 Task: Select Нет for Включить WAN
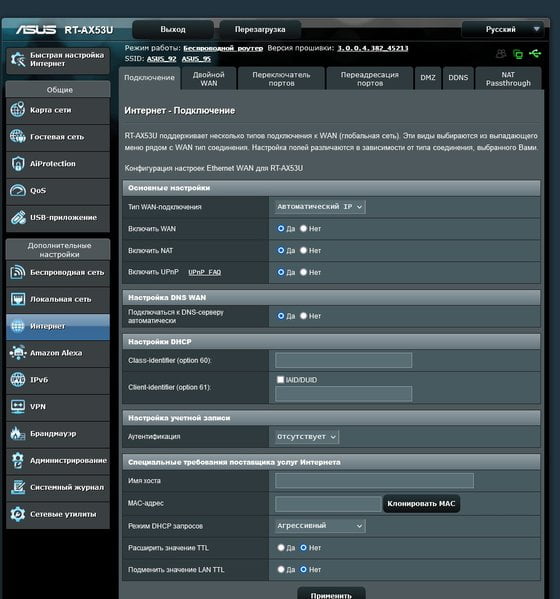click(x=303, y=228)
